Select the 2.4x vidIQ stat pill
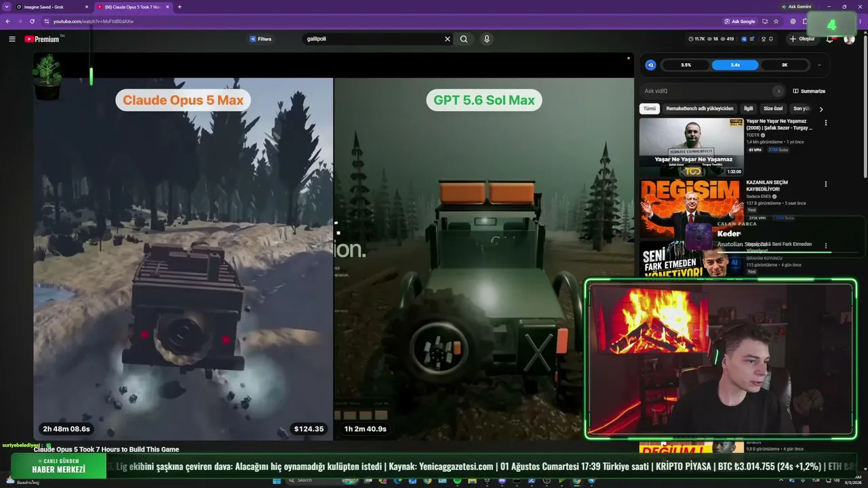Image resolution: width=868 pixels, height=488 pixels. (x=735, y=65)
